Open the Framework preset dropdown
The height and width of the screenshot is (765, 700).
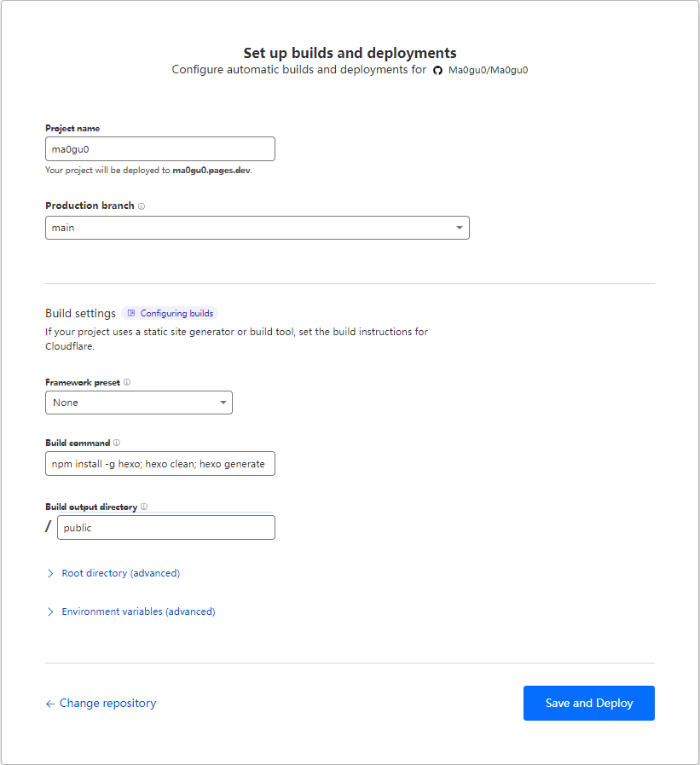pos(139,403)
